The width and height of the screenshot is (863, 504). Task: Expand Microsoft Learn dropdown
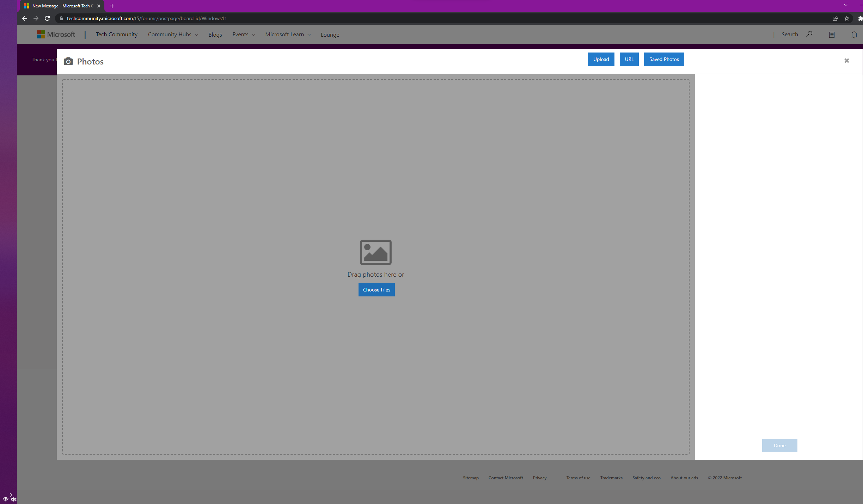[288, 35]
